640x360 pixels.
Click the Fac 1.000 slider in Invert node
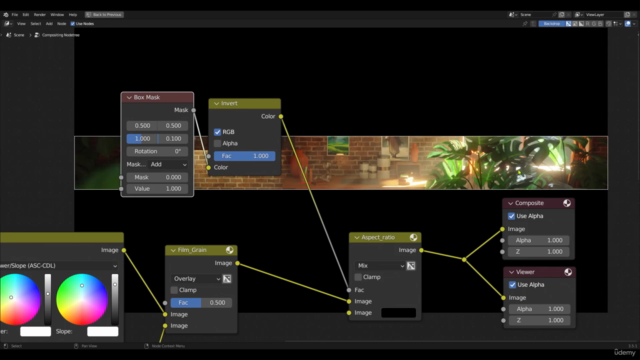(244, 156)
